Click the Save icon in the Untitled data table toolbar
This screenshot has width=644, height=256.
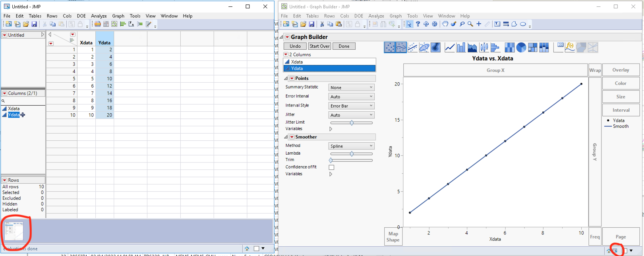pyautogui.click(x=34, y=24)
